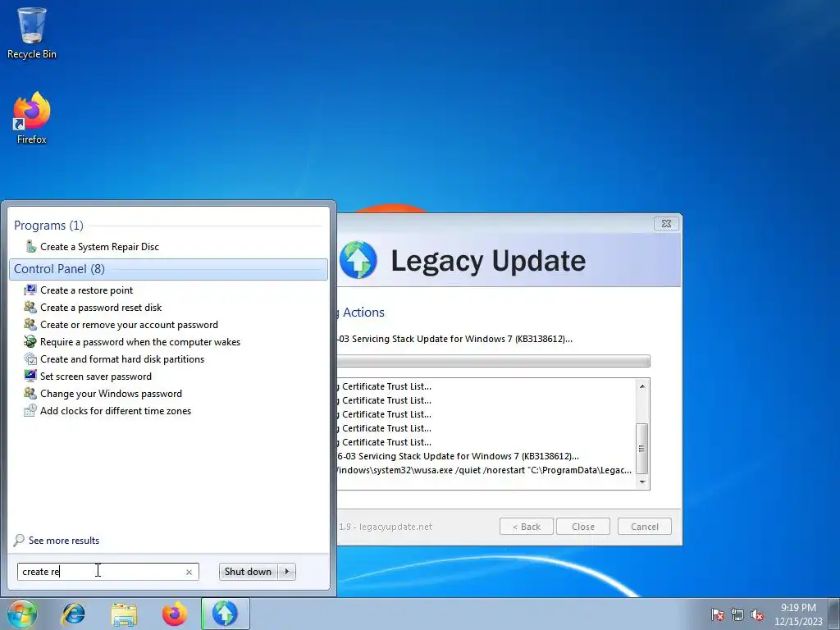
Task: Open Create or remove your account password
Action: (x=129, y=324)
